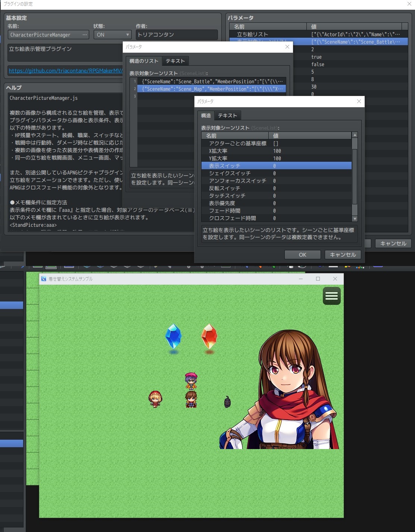Open the hamburger menu in game window

(331, 296)
